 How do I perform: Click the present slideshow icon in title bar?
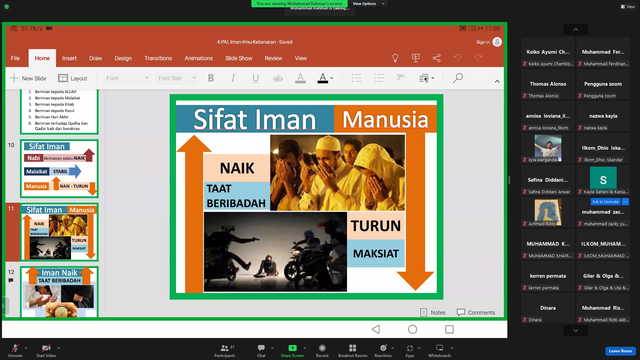point(416,58)
